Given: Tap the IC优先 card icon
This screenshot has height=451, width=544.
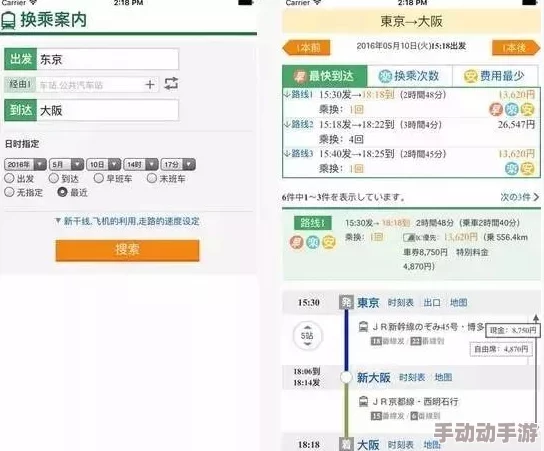Looking at the screenshot, I should 409,238.
